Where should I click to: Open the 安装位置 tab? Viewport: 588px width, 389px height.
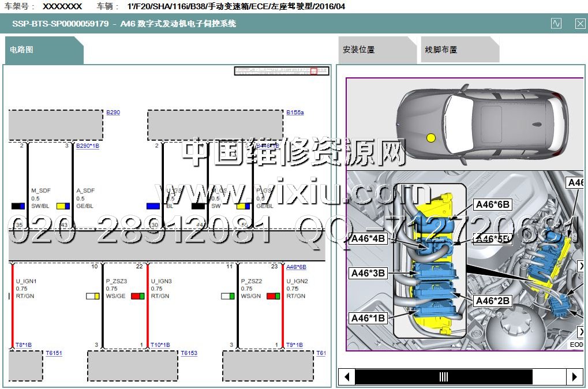pos(358,50)
